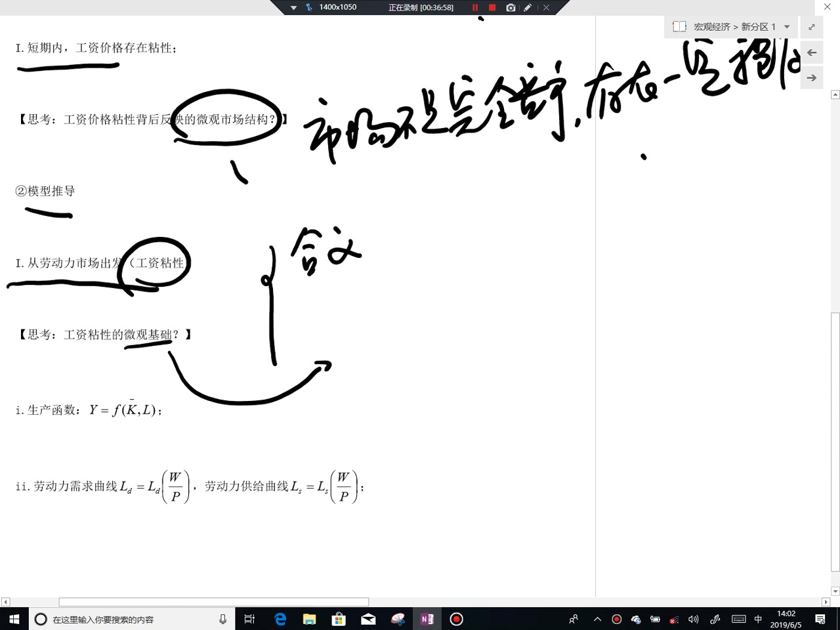Expand the page to full screen view
840x630 pixels.
coord(811,26)
